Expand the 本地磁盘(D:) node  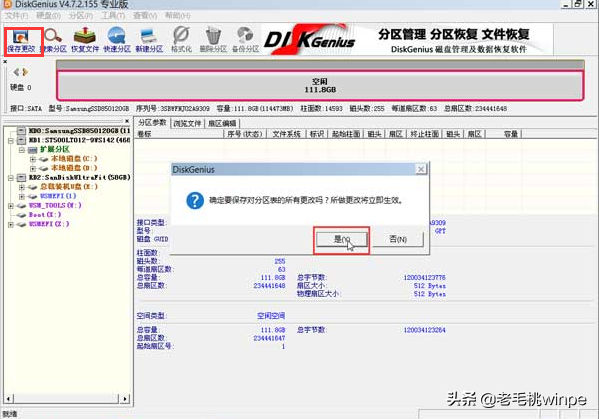(x=33, y=168)
